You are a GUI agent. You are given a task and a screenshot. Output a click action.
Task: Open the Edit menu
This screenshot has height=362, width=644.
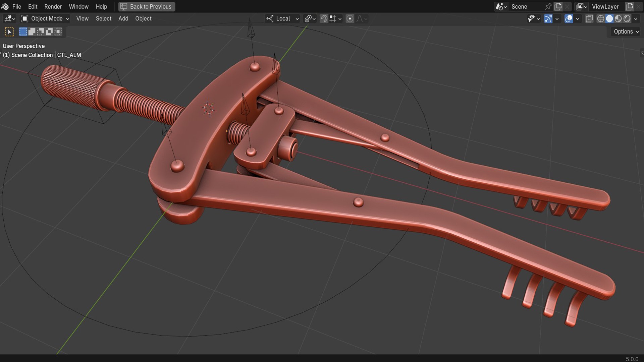click(33, 6)
